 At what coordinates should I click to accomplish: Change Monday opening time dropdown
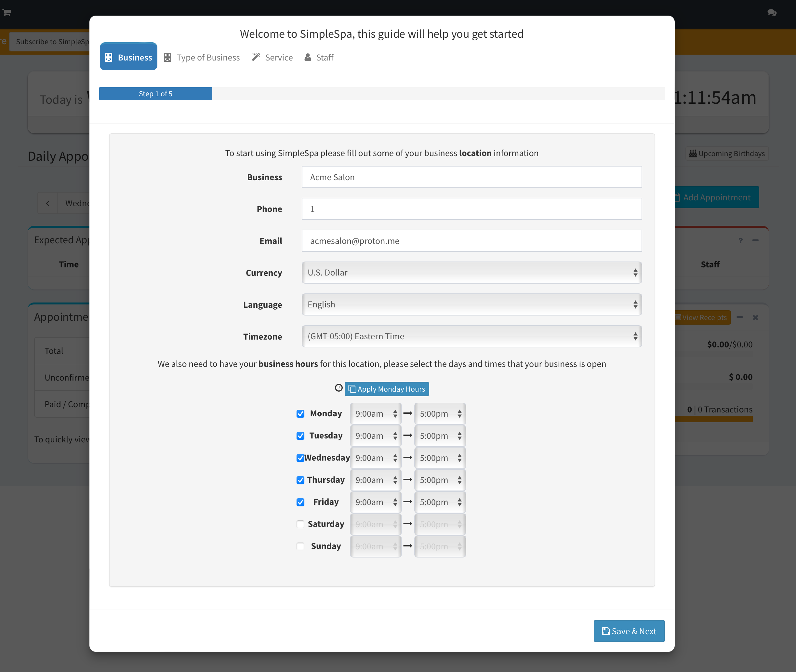[376, 414]
